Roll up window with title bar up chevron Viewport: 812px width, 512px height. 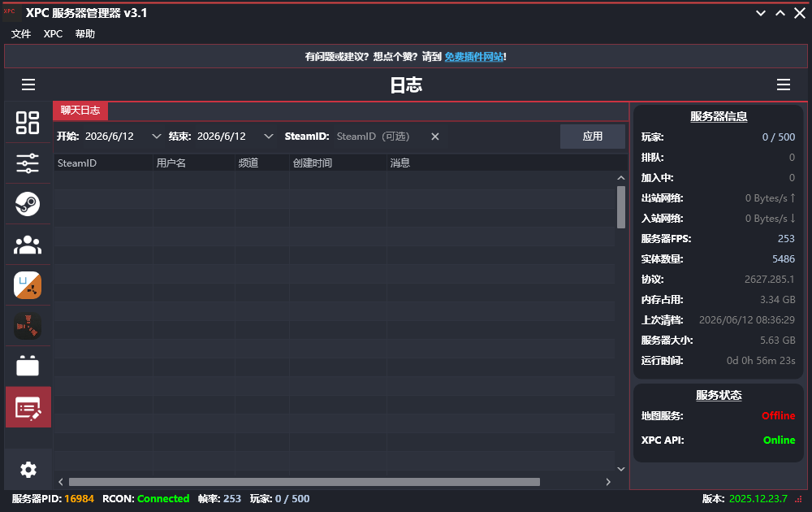point(780,13)
